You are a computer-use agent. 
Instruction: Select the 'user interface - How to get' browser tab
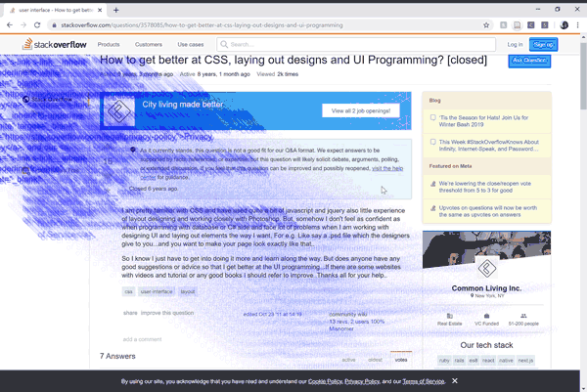[56, 10]
